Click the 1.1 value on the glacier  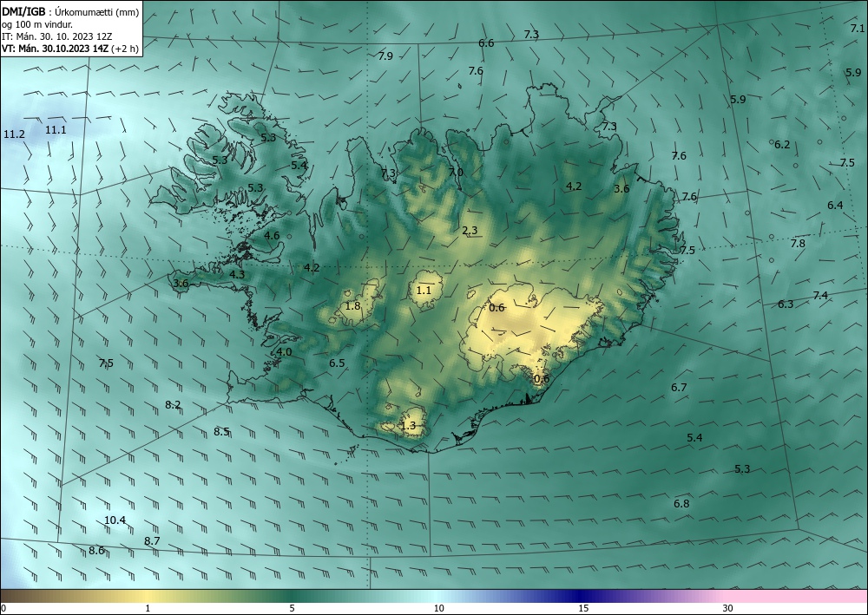point(423,290)
